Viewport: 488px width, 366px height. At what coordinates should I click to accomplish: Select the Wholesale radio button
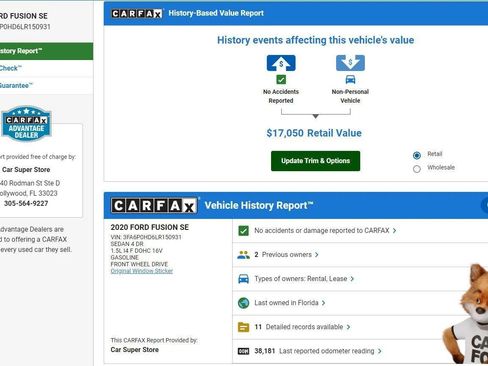[417, 169]
